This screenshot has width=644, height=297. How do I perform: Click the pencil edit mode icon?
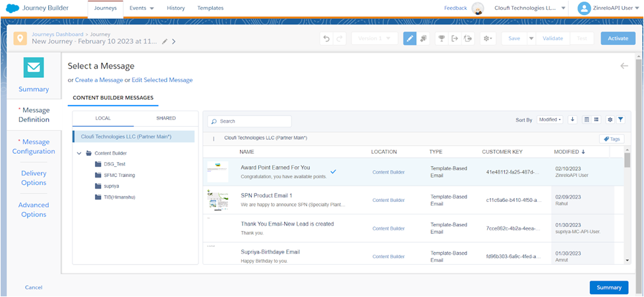(409, 38)
